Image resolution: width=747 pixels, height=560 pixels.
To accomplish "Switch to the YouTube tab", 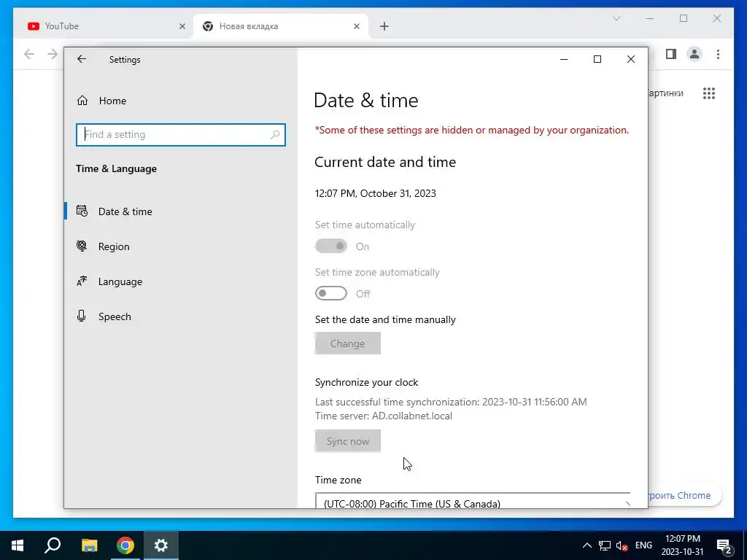I will (107, 26).
